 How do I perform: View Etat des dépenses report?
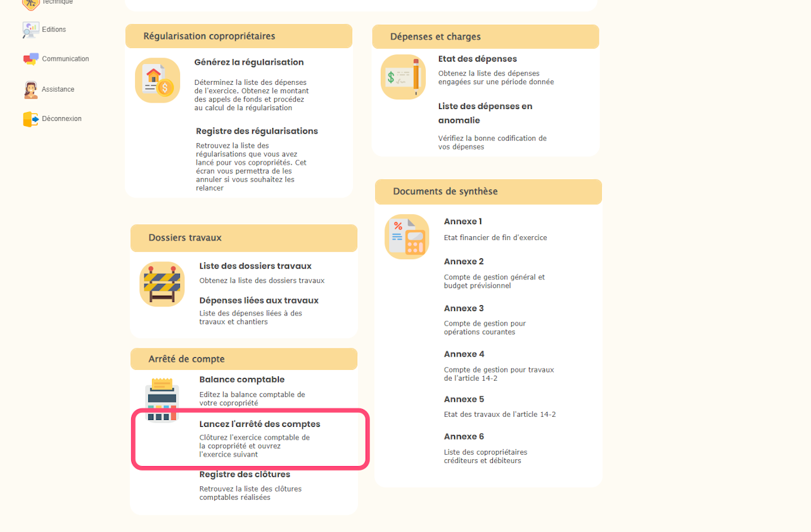click(x=477, y=59)
